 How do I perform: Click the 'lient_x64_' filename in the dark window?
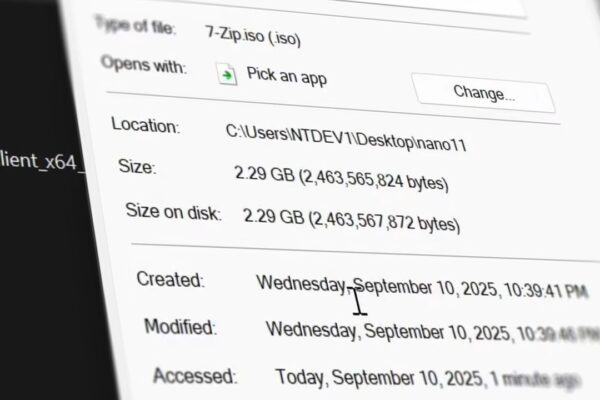pyautogui.click(x=42, y=161)
